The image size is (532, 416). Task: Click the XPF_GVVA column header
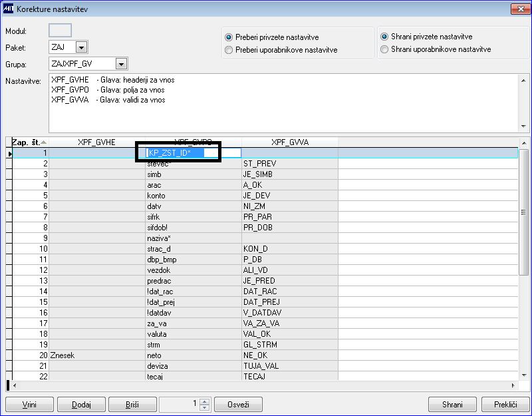[289, 142]
